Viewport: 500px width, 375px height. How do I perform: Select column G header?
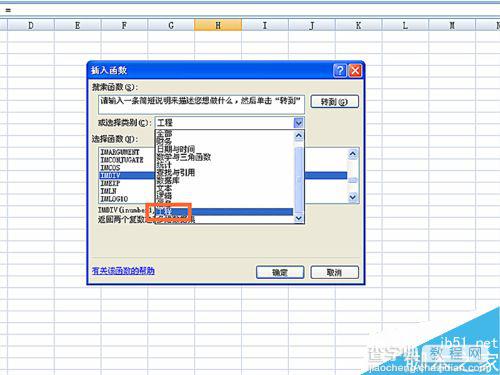click(x=171, y=25)
